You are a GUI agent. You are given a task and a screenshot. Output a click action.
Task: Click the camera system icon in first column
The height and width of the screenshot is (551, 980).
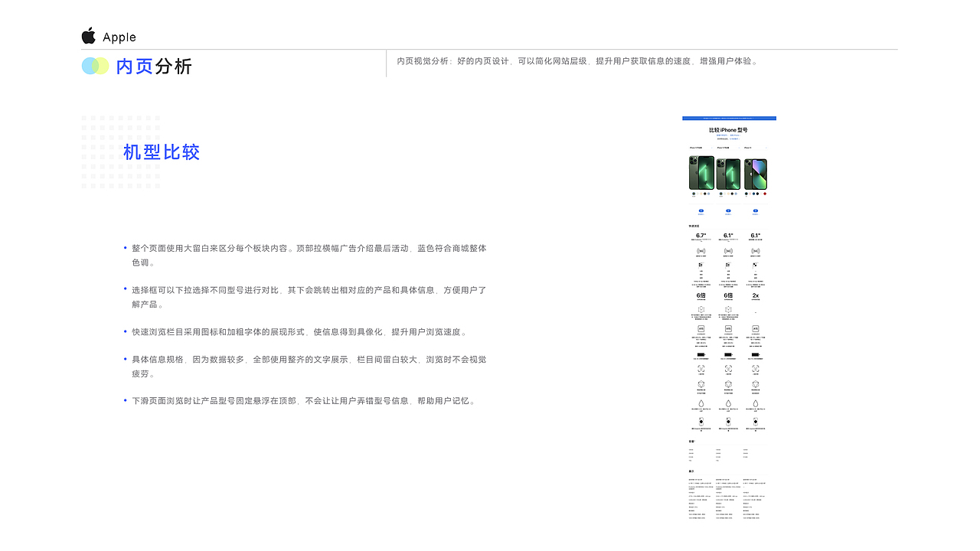(701, 265)
